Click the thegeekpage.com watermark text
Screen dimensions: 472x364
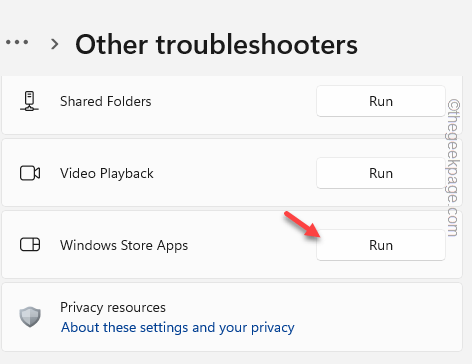(453, 168)
